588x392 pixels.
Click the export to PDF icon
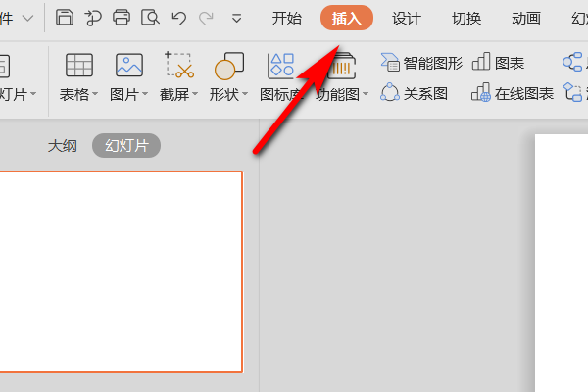(x=93, y=18)
